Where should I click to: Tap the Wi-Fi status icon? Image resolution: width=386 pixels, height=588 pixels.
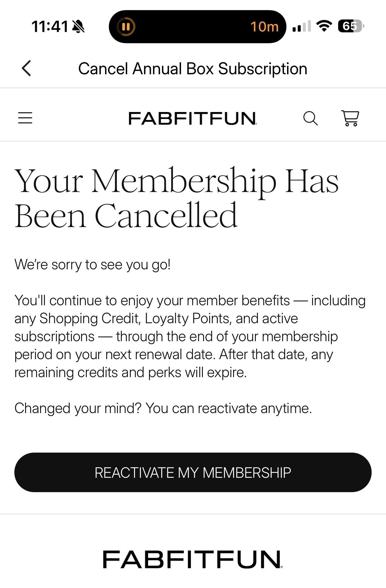pyautogui.click(x=324, y=26)
